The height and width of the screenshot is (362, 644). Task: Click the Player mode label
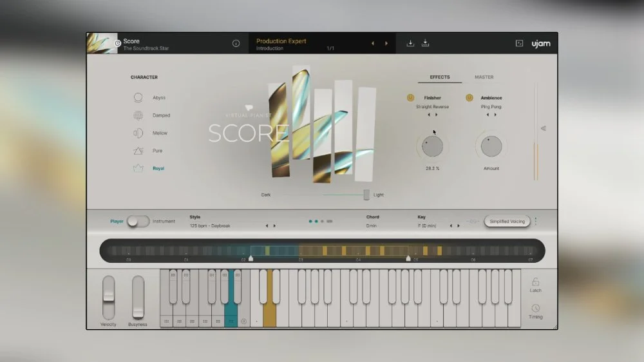coord(117,222)
